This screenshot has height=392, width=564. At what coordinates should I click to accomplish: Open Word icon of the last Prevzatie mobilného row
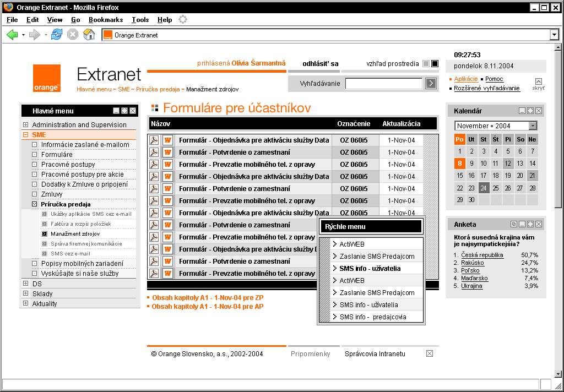coord(167,273)
